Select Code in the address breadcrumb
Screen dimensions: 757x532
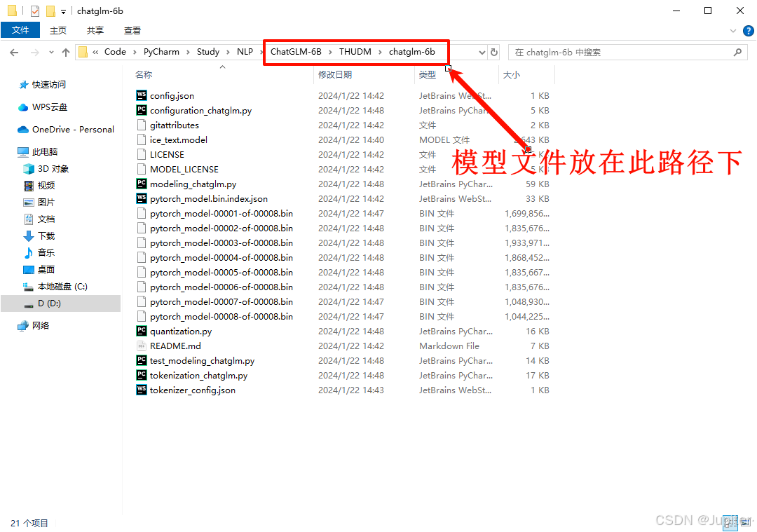[115, 52]
